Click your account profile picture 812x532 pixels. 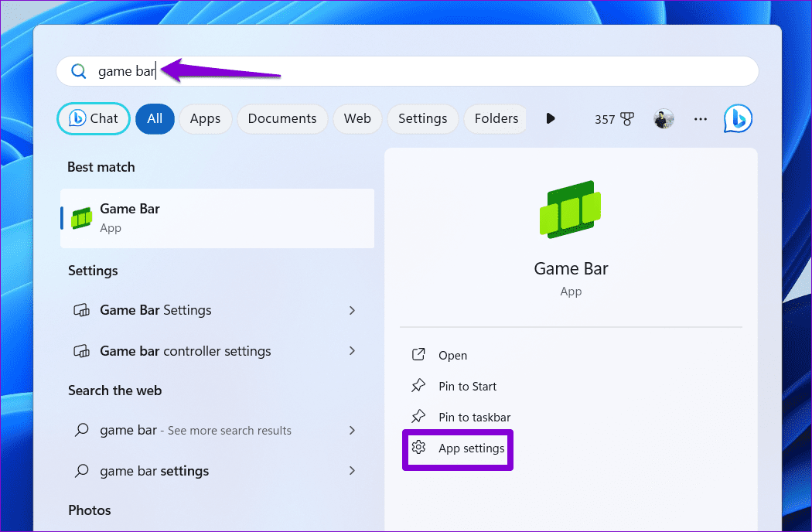pos(663,118)
